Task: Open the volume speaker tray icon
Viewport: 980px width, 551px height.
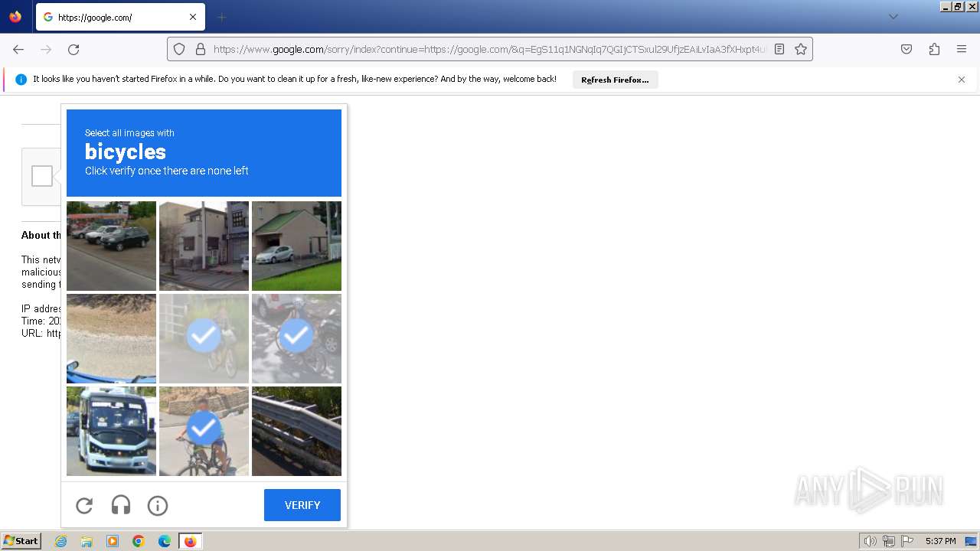Action: tap(870, 541)
